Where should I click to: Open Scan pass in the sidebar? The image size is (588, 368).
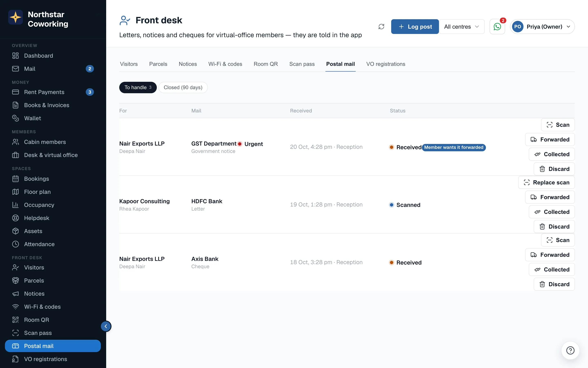(x=53, y=333)
